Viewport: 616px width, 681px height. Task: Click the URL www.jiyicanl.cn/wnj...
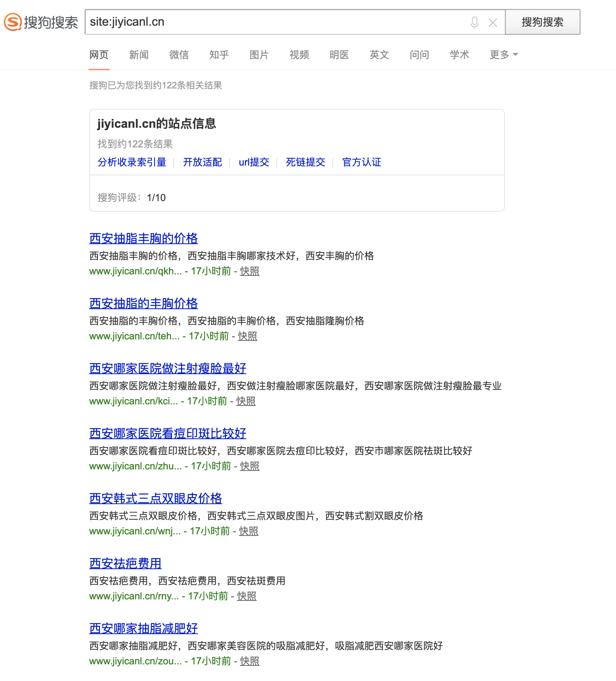point(135,531)
